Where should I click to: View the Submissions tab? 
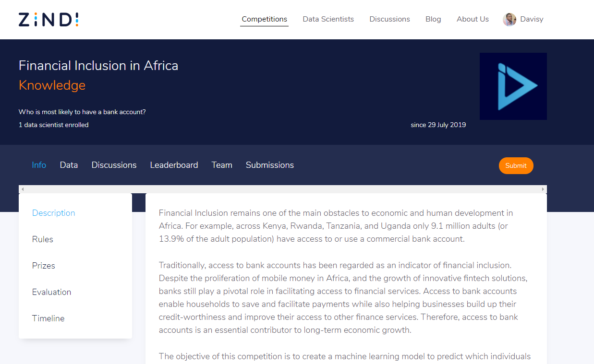(x=269, y=165)
